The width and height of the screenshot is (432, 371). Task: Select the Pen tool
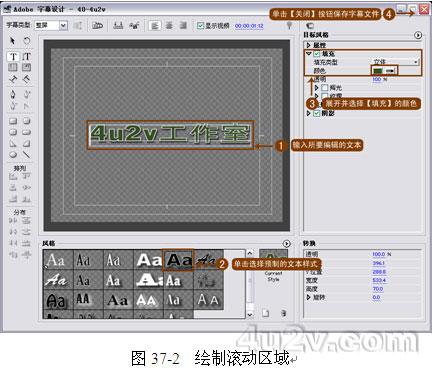coord(13,94)
